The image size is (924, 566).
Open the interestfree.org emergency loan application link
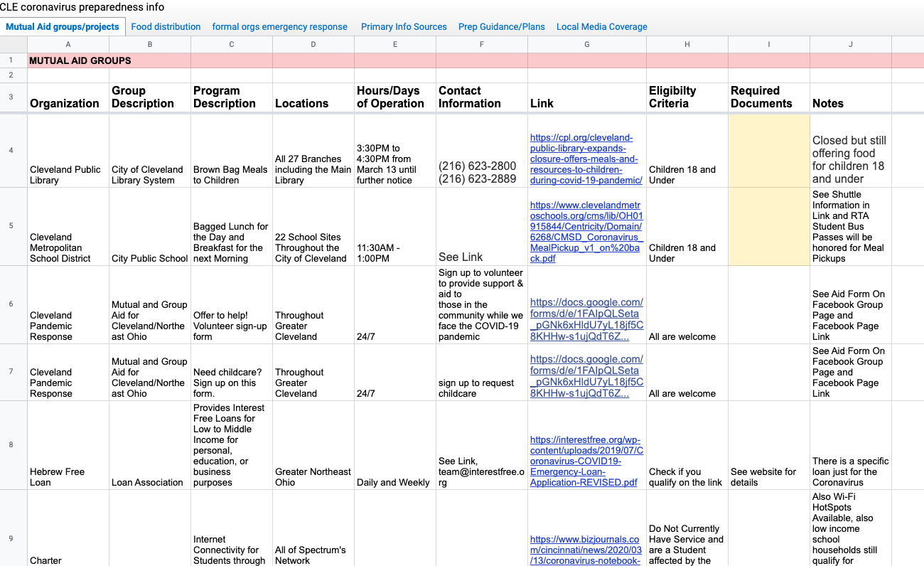(x=586, y=461)
